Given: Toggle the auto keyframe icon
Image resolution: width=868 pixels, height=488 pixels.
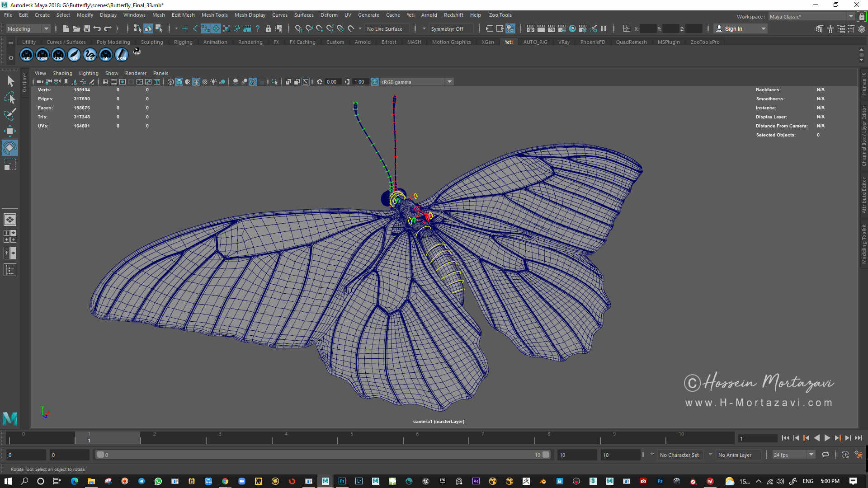Looking at the screenshot, I should (x=845, y=455).
